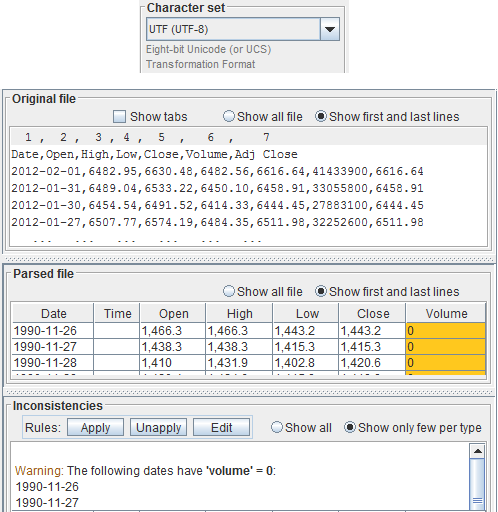Click the Volume column header
The height and width of the screenshot is (512, 498).
click(x=446, y=313)
